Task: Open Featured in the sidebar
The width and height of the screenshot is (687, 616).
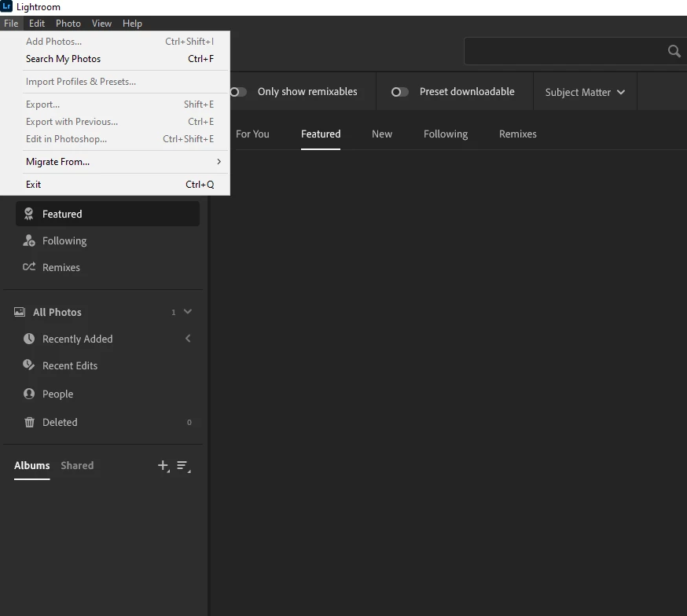Action: (x=108, y=214)
